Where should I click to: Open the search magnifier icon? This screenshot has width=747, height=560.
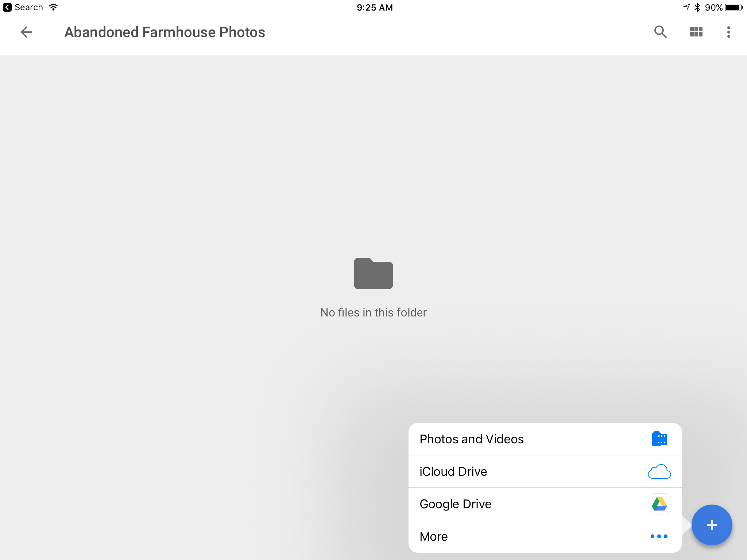[x=660, y=32]
